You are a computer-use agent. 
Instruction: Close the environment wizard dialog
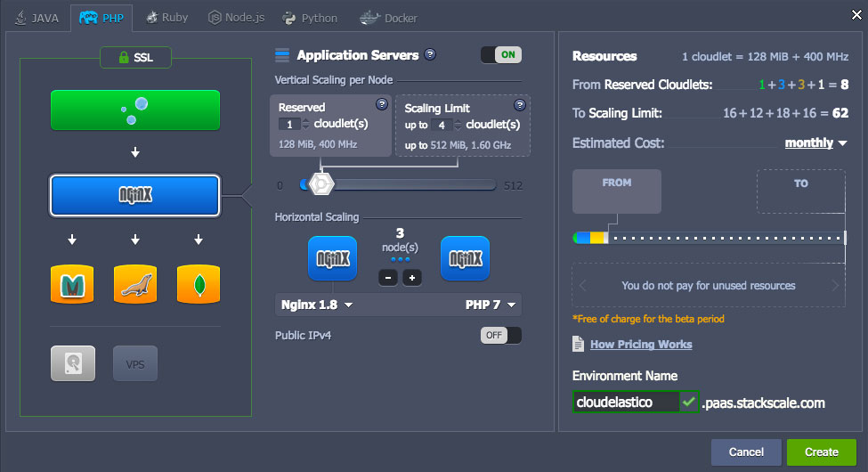[856, 15]
